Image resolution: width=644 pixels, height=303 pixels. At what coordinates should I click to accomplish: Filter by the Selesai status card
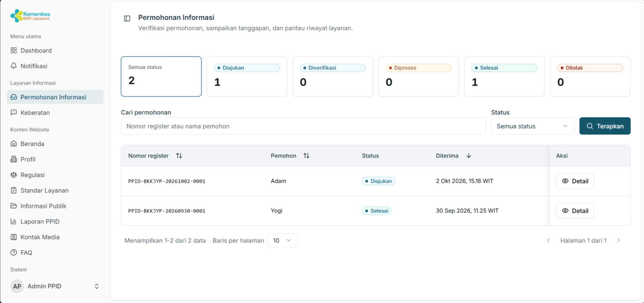tap(505, 76)
